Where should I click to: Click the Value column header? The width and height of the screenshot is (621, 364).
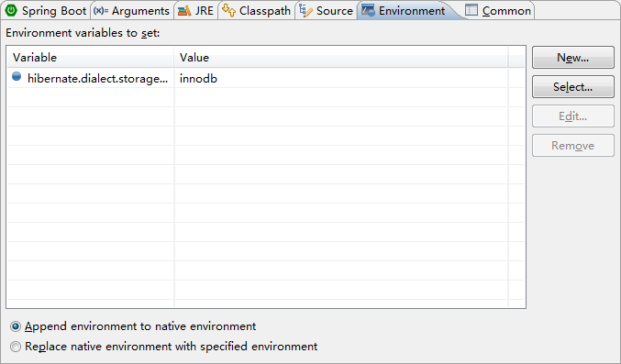(341, 58)
